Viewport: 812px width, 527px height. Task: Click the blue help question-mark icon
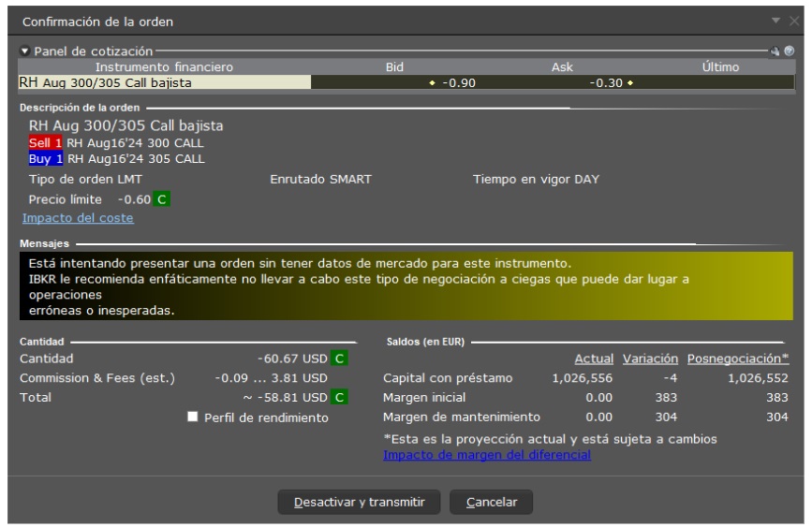(x=790, y=51)
